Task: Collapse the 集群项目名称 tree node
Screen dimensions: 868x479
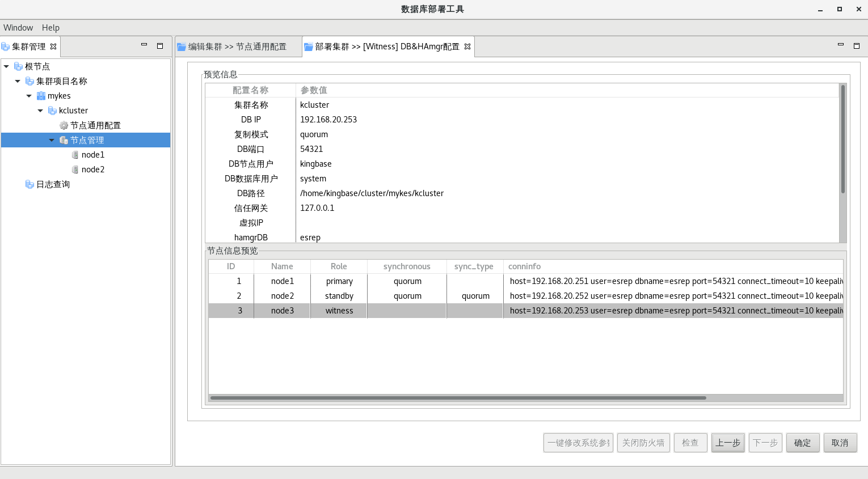Action: point(18,81)
